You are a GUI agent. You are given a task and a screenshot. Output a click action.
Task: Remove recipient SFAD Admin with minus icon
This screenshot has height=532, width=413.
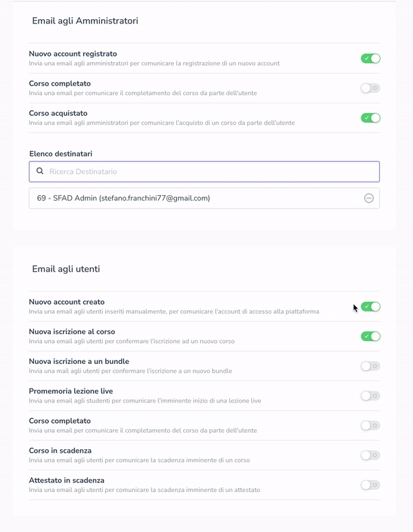point(369,198)
